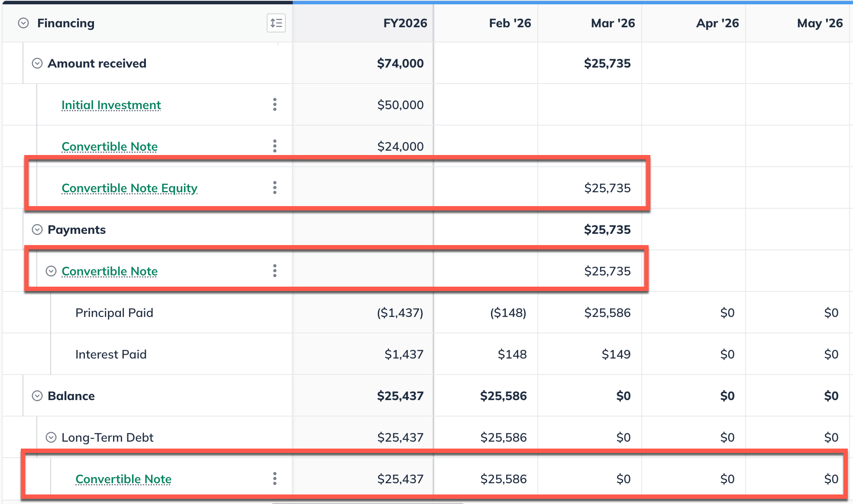Open Convertible Note link under Long-Term Debt
The width and height of the screenshot is (853, 504).
123,479
